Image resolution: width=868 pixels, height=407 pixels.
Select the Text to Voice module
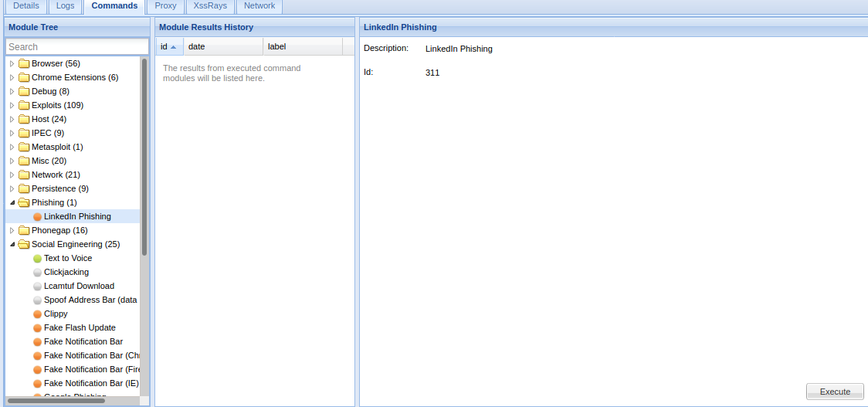click(x=68, y=258)
